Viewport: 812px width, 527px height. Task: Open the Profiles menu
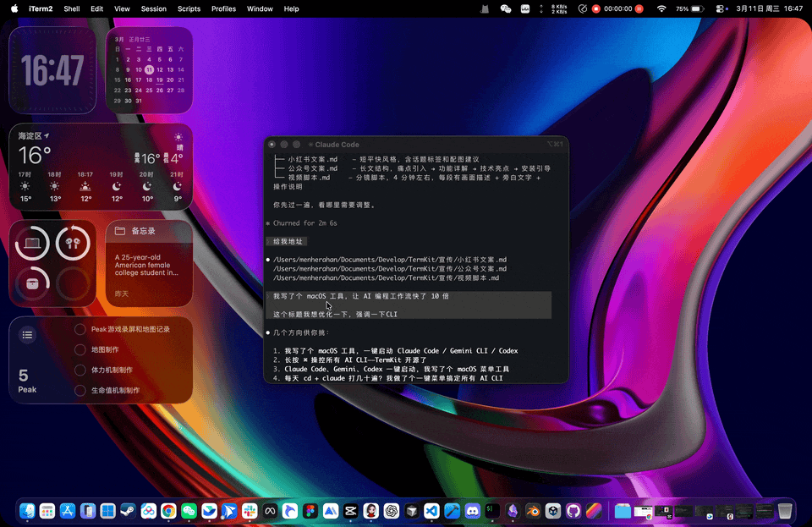(223, 8)
